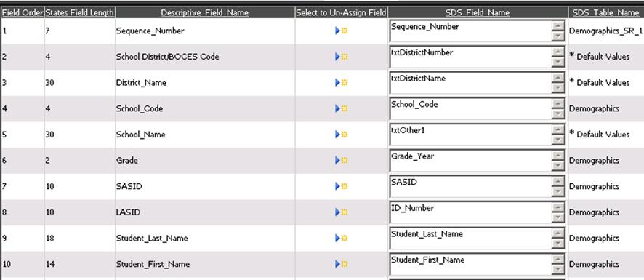Click field length '14' for Student_First_Name
The height and width of the screenshot is (280, 644).
point(49,264)
